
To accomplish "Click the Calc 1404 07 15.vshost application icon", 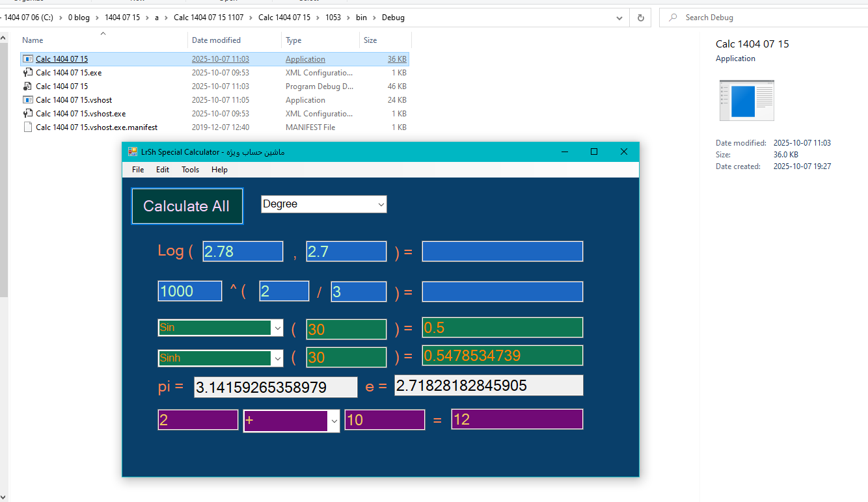I will [28, 100].
